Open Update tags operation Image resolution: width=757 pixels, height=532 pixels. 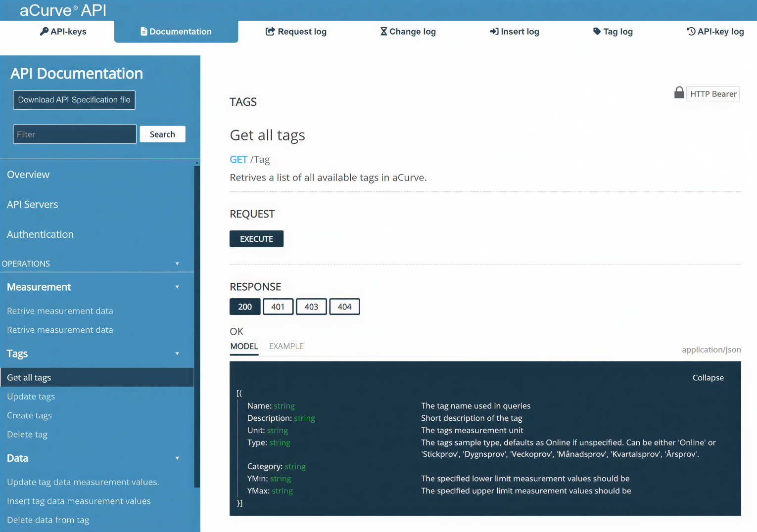(x=31, y=397)
